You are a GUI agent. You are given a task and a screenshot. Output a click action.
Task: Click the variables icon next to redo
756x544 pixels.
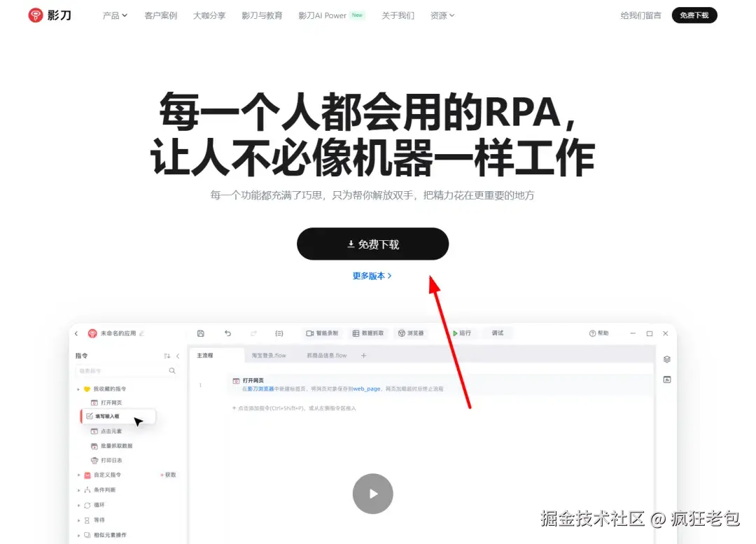coord(279,333)
